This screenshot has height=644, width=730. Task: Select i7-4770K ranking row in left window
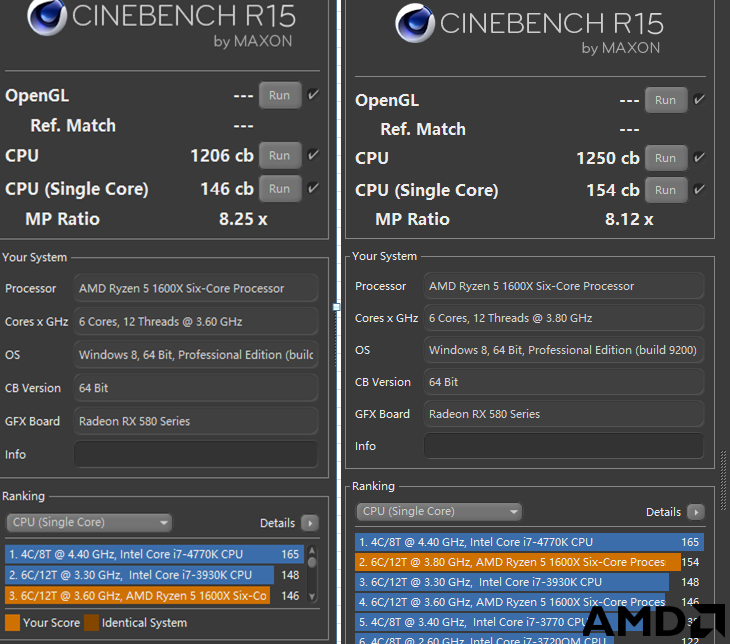click(x=154, y=554)
